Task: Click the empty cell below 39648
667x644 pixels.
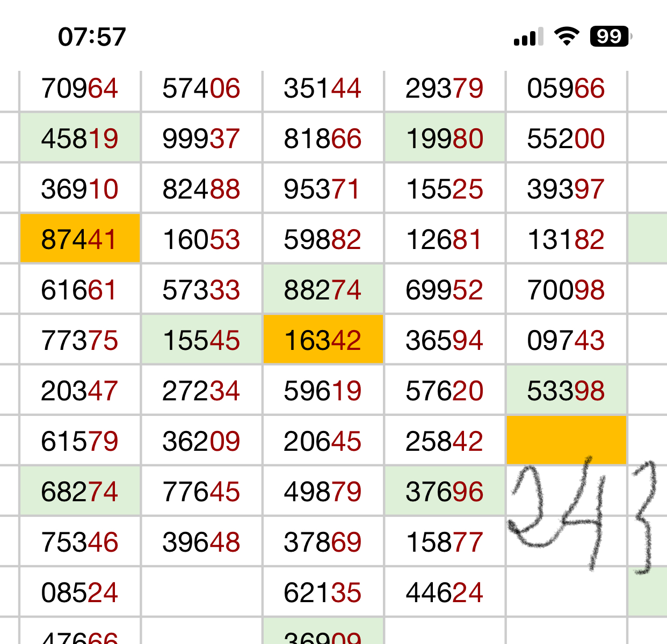Action: coord(201,592)
